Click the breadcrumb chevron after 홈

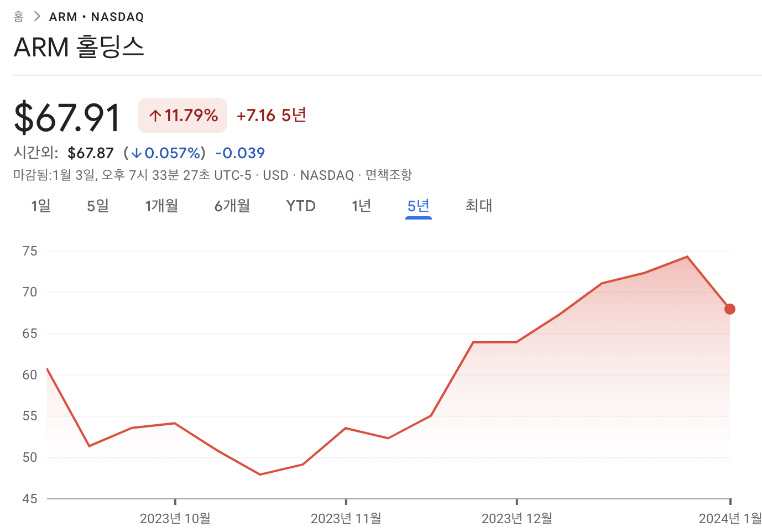point(36,16)
